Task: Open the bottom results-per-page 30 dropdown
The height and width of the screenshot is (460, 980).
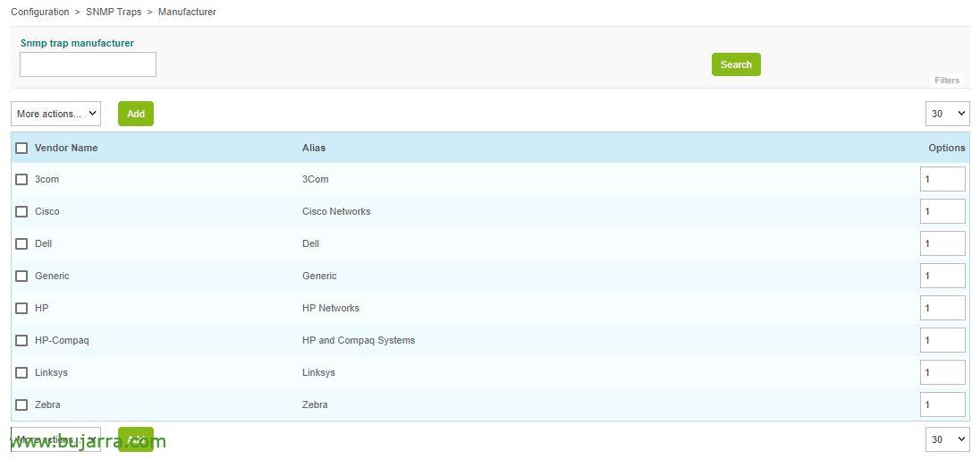Action: pos(948,439)
